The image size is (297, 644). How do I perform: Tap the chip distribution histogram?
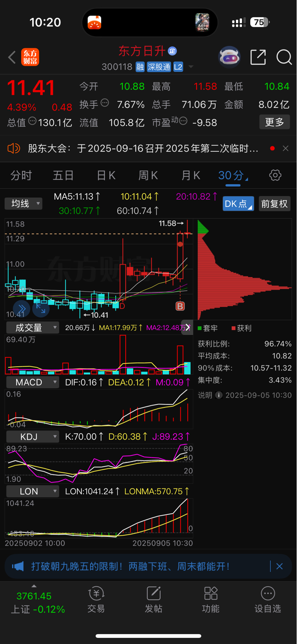point(244,270)
